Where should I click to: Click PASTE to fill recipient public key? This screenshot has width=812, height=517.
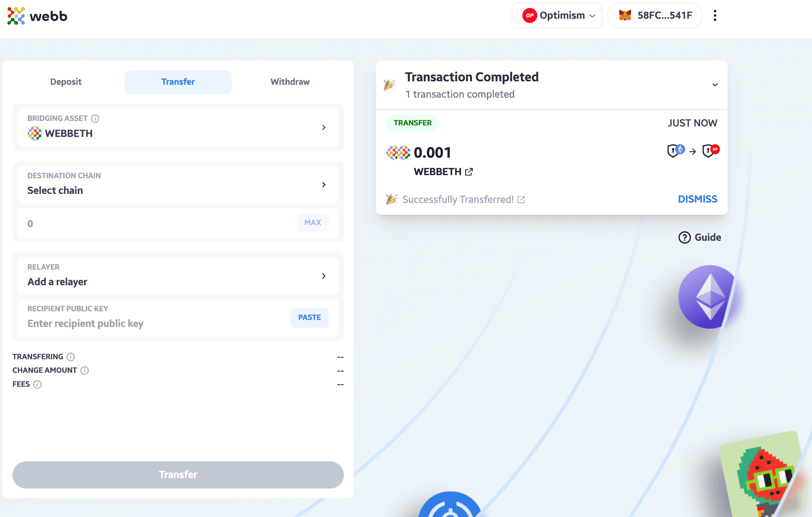(x=309, y=317)
